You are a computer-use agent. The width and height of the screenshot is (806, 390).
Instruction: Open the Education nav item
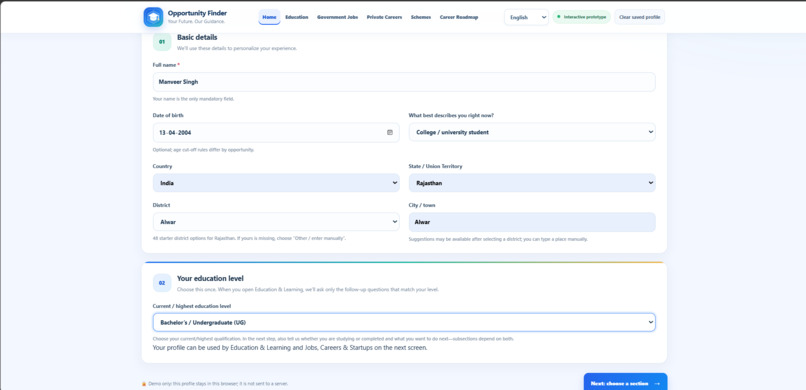point(297,17)
